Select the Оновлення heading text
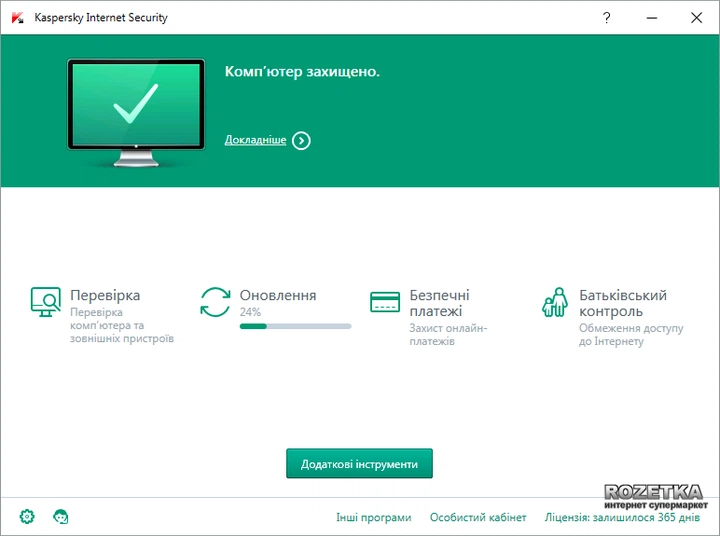 tap(278, 295)
